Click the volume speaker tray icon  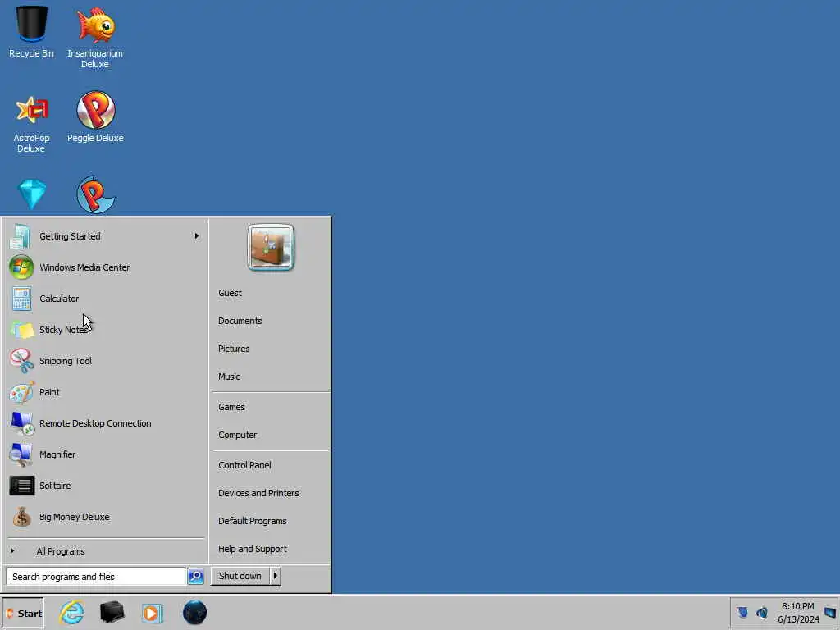pos(761,612)
